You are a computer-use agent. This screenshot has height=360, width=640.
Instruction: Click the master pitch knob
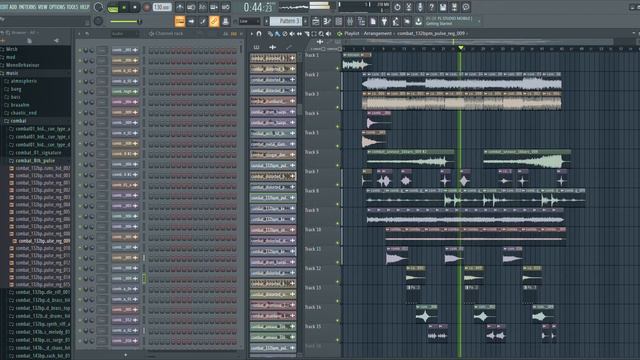[x=98, y=21]
